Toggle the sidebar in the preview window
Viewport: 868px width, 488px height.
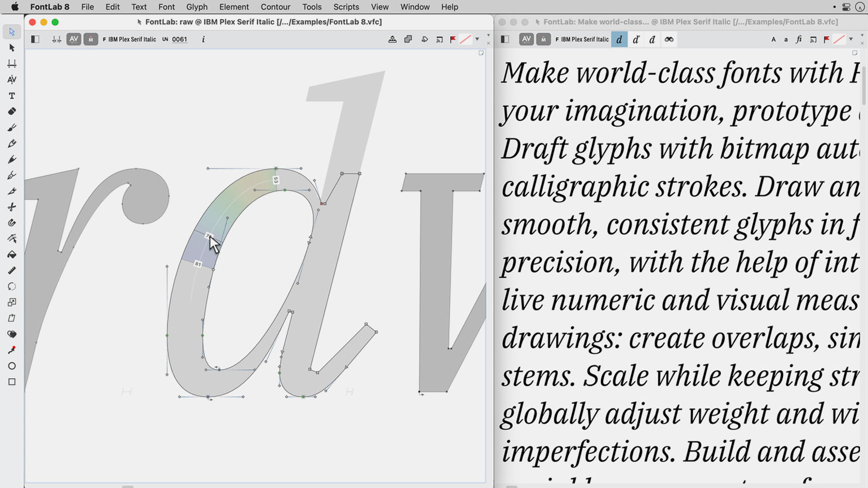tap(505, 39)
